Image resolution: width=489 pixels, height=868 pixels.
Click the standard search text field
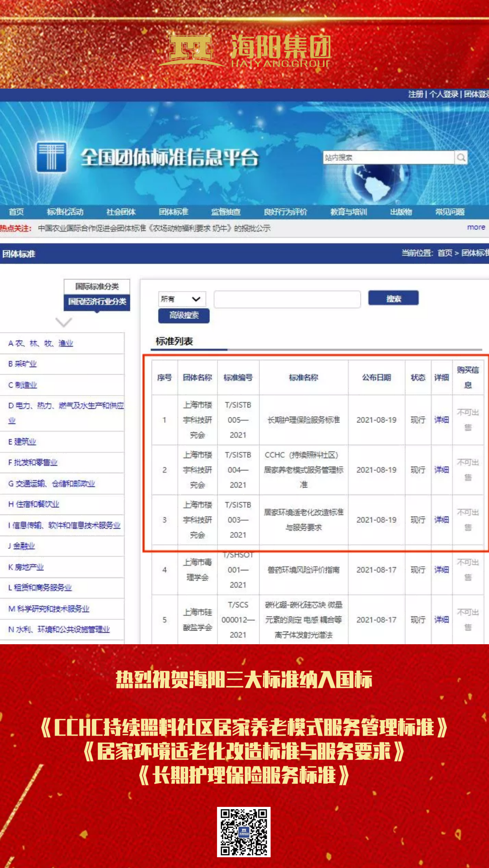[287, 299]
